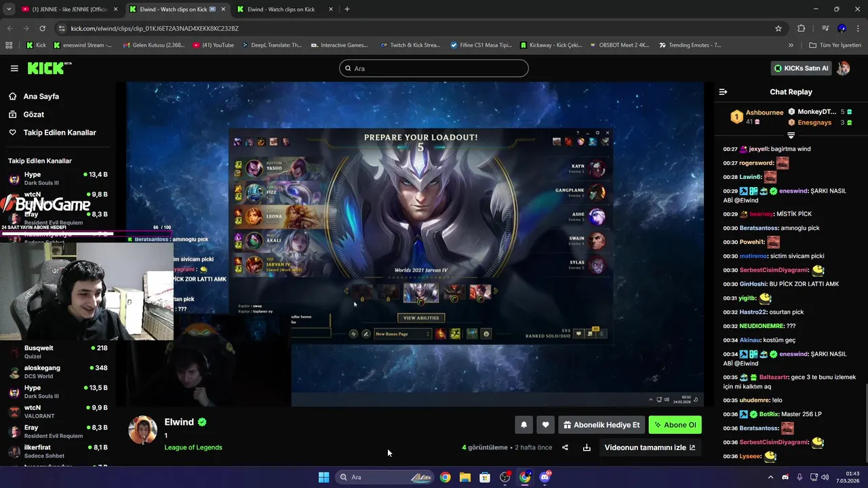Click Videonun tamamını izle button

tap(650, 447)
